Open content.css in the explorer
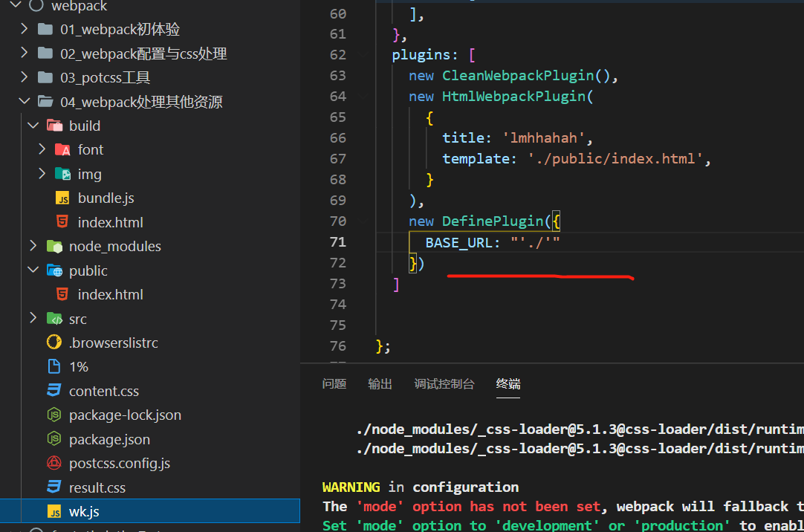The height and width of the screenshot is (532, 804). (x=104, y=391)
